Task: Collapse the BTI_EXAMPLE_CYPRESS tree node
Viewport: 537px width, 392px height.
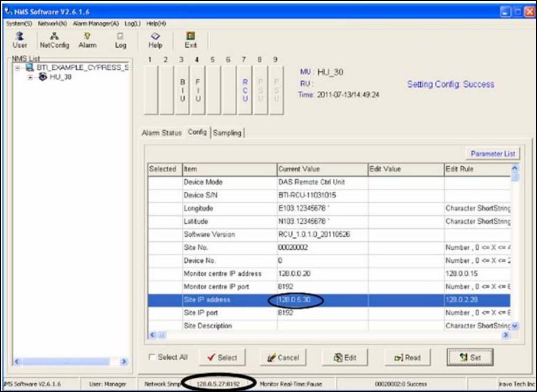Action: [x=18, y=68]
